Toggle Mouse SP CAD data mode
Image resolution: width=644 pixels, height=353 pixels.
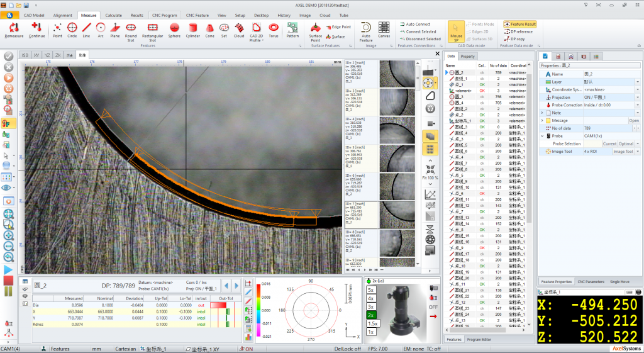tap(456, 32)
